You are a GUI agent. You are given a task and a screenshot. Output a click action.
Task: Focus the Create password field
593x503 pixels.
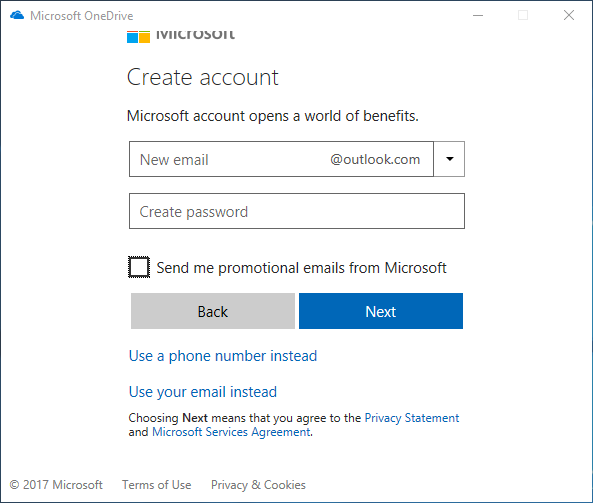(297, 211)
